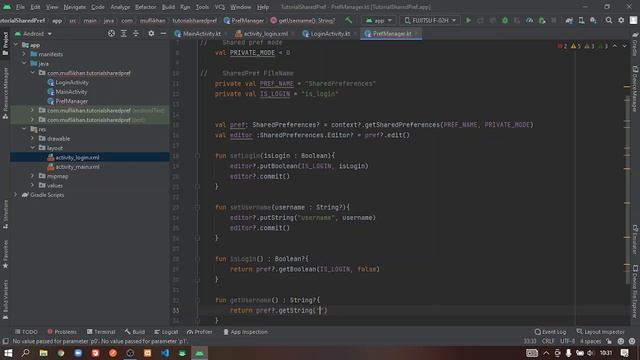Open the Build menu

pos(168,7)
